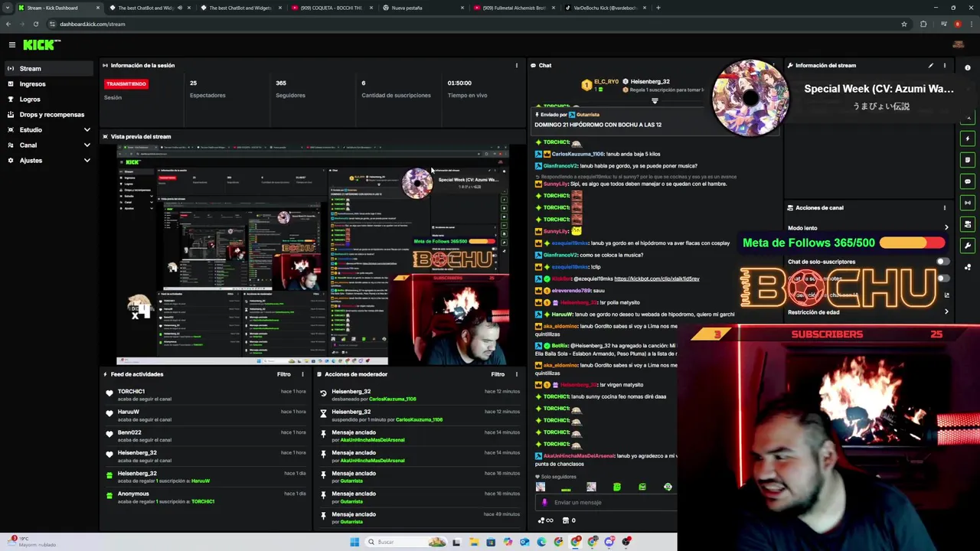This screenshot has width=980, height=551.
Task: Click the shop icon below chat input
Action: tap(566, 520)
